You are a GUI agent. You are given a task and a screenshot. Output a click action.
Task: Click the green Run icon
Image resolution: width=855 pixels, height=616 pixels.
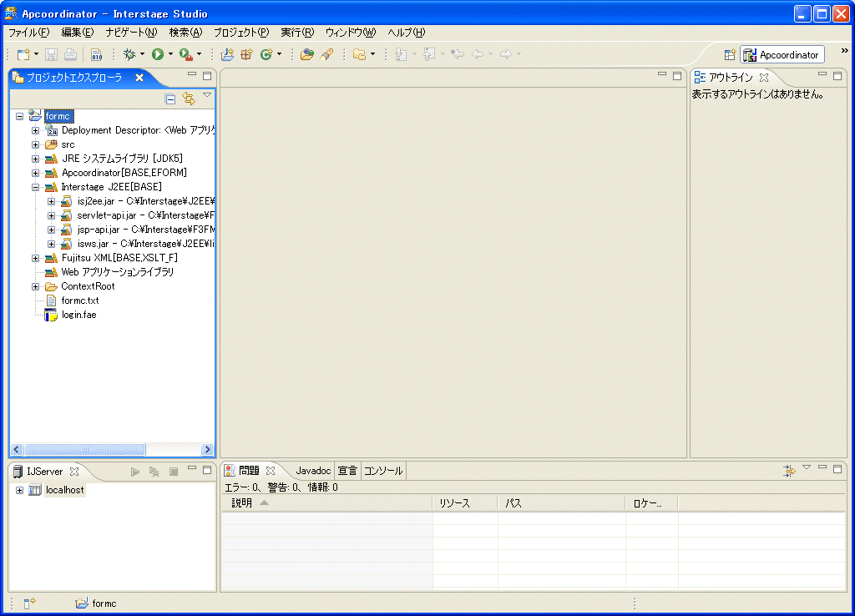point(158,54)
